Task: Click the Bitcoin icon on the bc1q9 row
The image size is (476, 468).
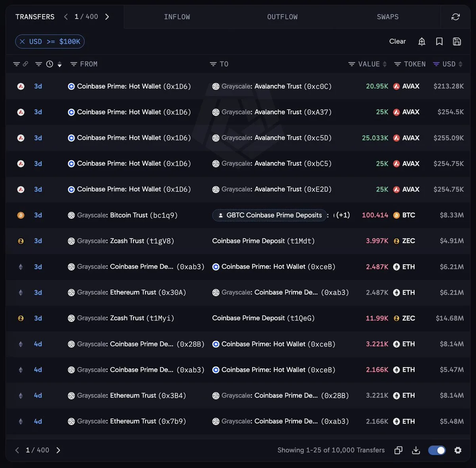Action: pyautogui.click(x=21, y=215)
